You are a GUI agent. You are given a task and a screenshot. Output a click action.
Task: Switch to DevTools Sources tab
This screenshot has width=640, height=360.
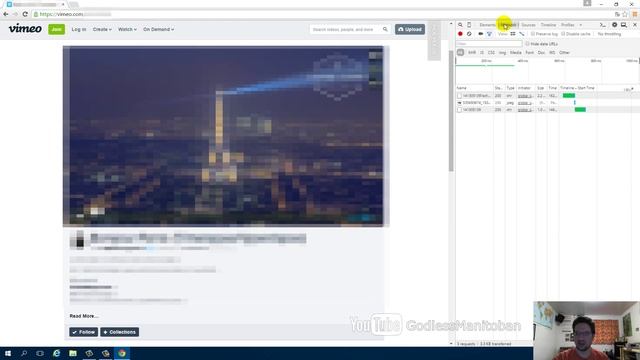(x=528, y=25)
